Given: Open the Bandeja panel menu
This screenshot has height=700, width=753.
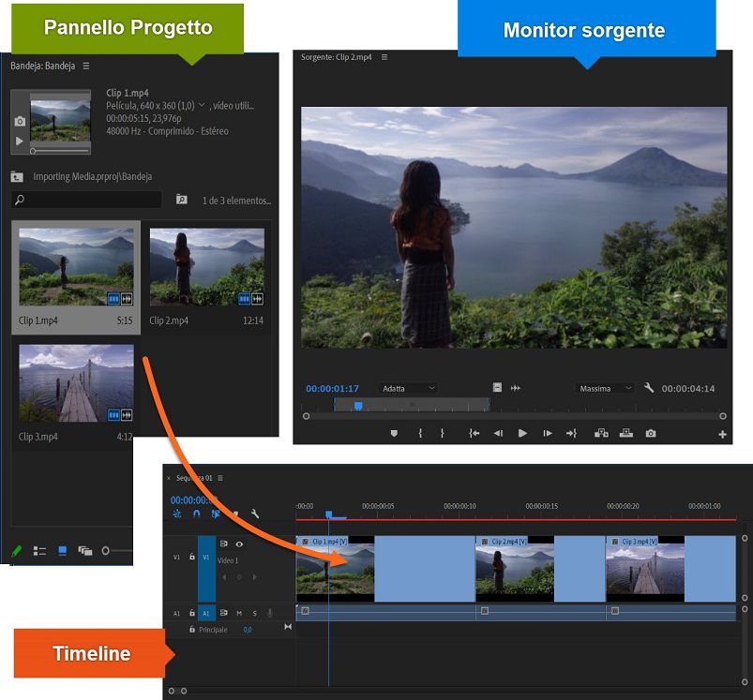Looking at the screenshot, I should pyautogui.click(x=86, y=66).
